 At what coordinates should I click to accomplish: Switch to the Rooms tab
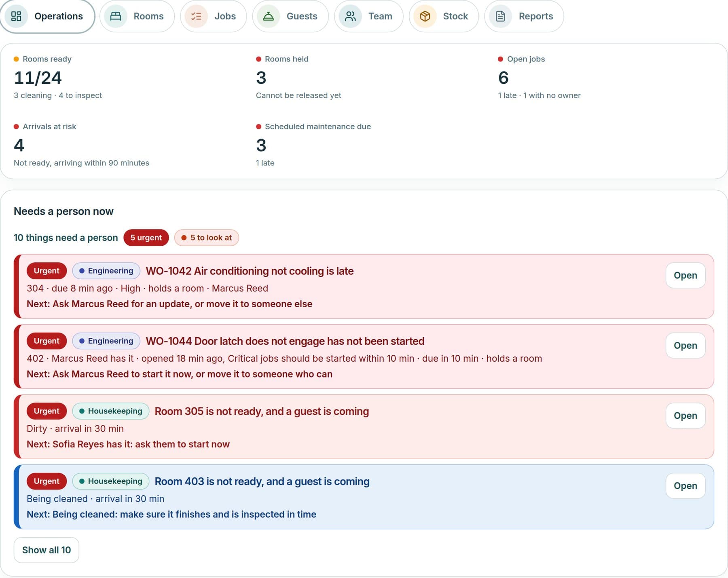pos(137,16)
